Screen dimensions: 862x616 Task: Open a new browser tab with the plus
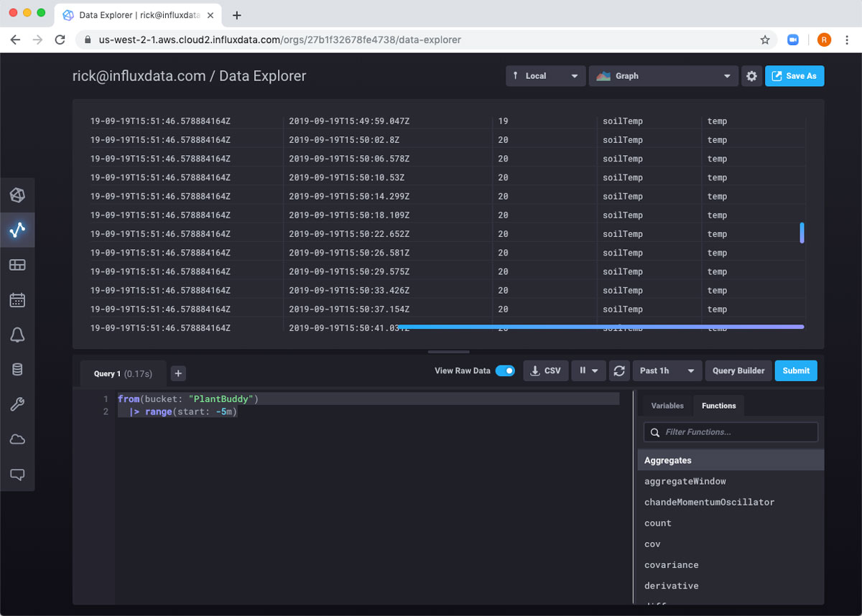point(237,15)
